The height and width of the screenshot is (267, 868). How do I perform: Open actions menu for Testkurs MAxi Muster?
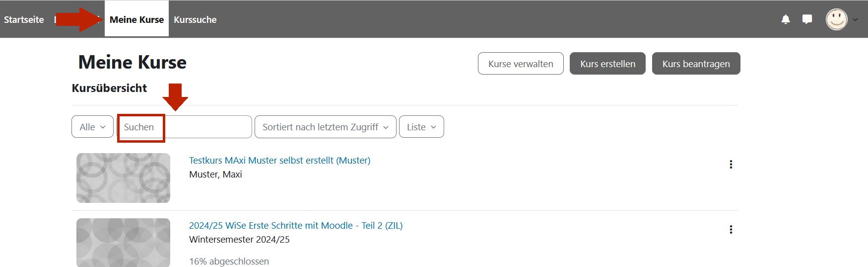click(x=731, y=165)
